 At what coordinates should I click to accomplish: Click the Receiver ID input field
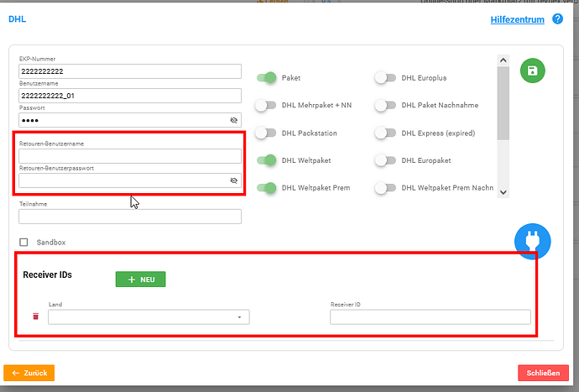click(430, 317)
